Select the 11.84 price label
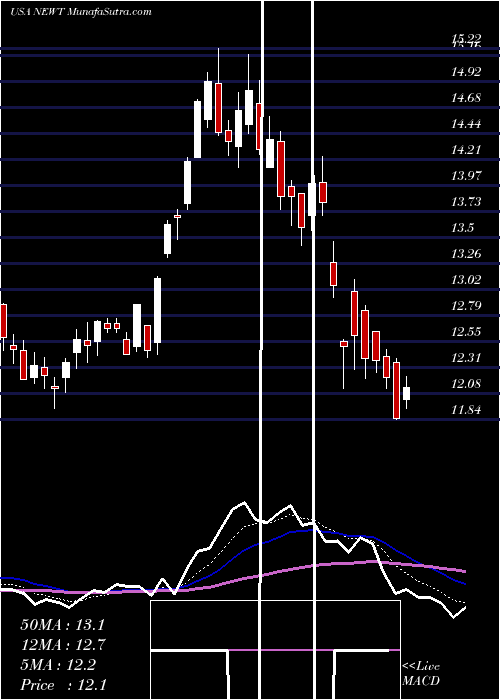 (466, 409)
